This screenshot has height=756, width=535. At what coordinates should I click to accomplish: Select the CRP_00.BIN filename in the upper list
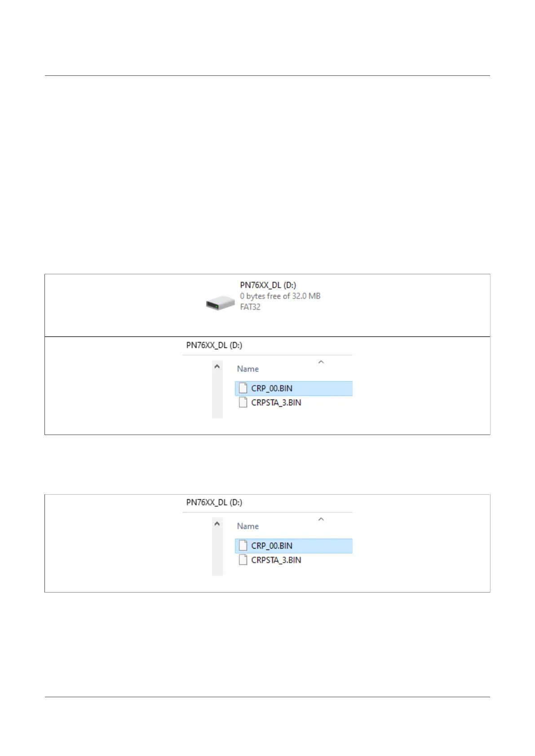[x=272, y=388]
